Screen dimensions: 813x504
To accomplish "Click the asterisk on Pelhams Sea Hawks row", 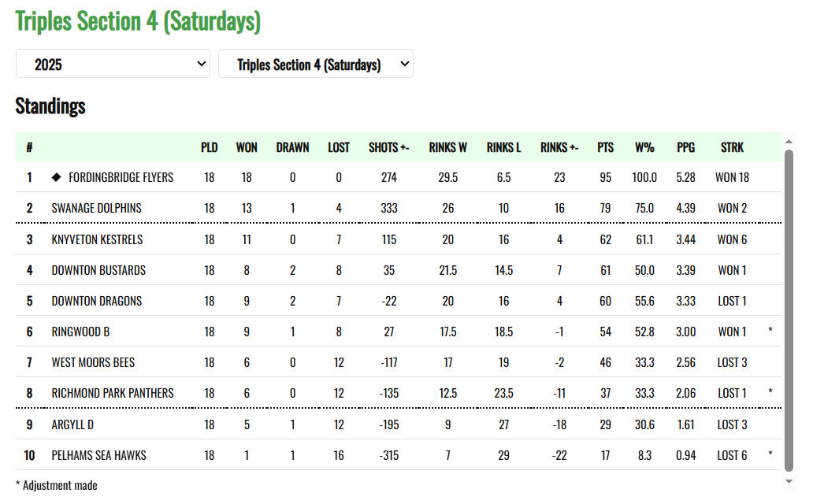I will 770,455.
